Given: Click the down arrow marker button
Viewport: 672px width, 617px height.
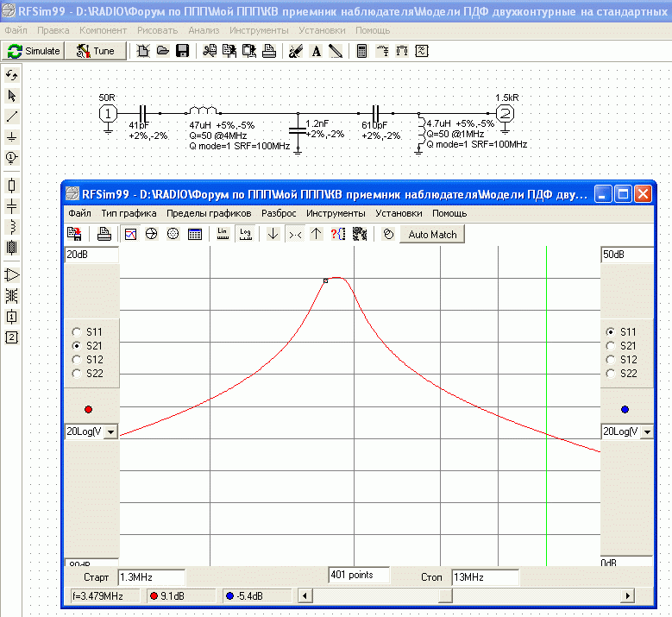Looking at the screenshot, I should click(273, 234).
